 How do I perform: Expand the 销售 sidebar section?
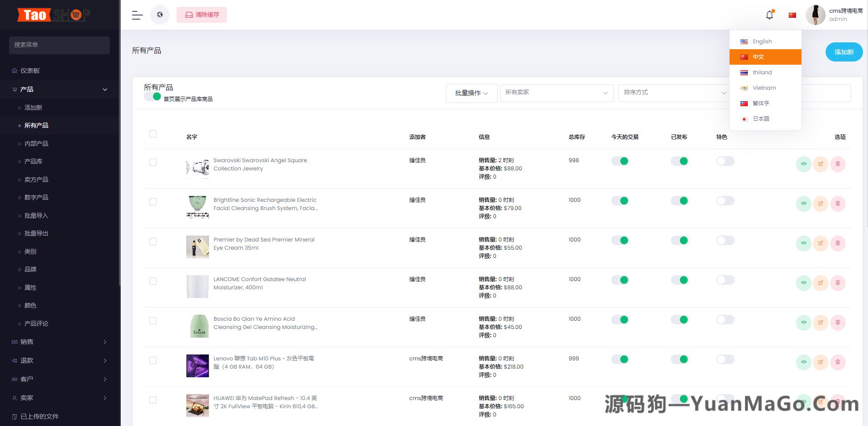coord(58,342)
